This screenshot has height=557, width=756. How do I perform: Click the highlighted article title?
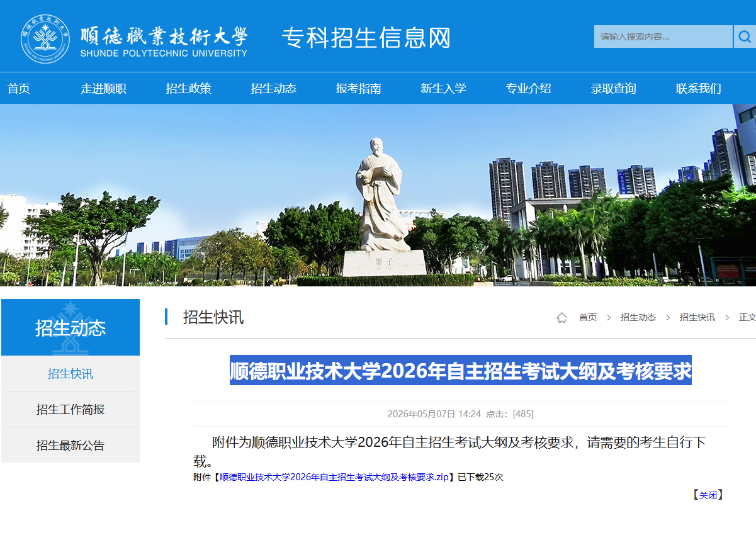[x=461, y=371]
